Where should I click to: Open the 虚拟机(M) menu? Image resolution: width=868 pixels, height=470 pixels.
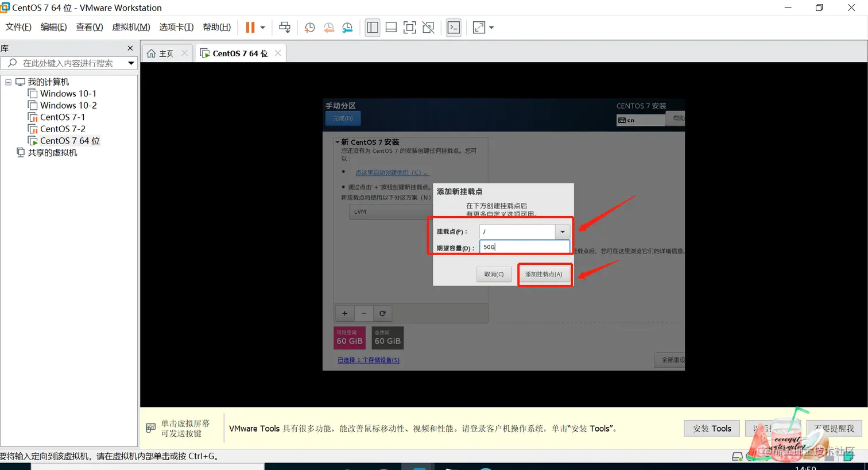click(131, 27)
